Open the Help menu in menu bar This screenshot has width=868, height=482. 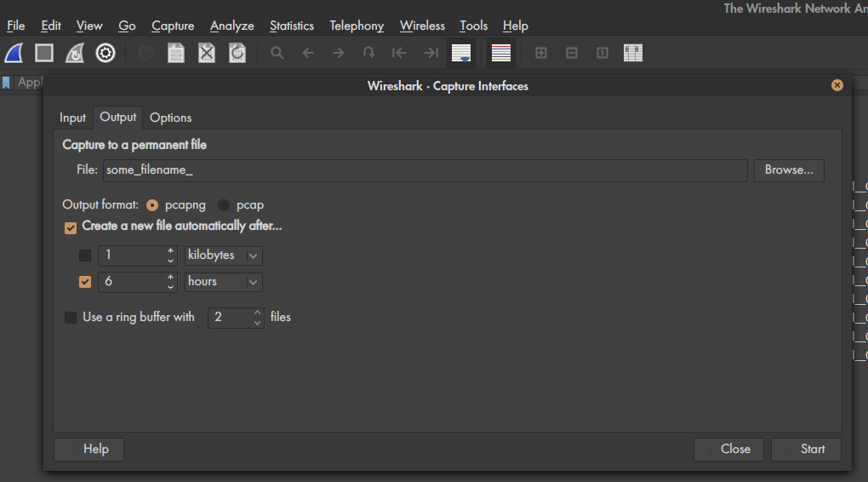(516, 26)
